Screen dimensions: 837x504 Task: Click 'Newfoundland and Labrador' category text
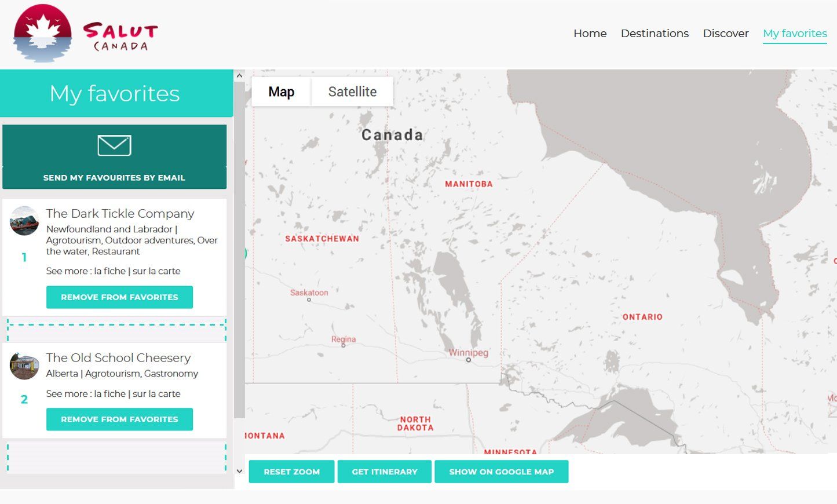[109, 229]
